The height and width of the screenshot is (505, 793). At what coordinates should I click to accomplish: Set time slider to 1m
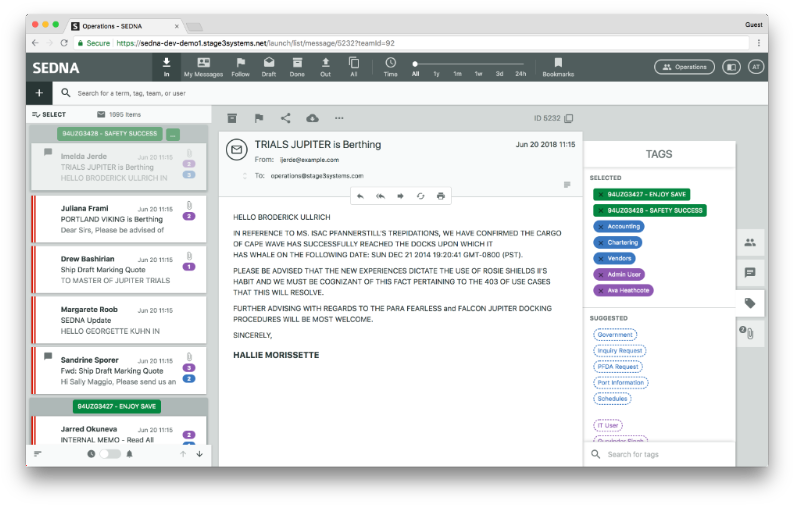458,74
